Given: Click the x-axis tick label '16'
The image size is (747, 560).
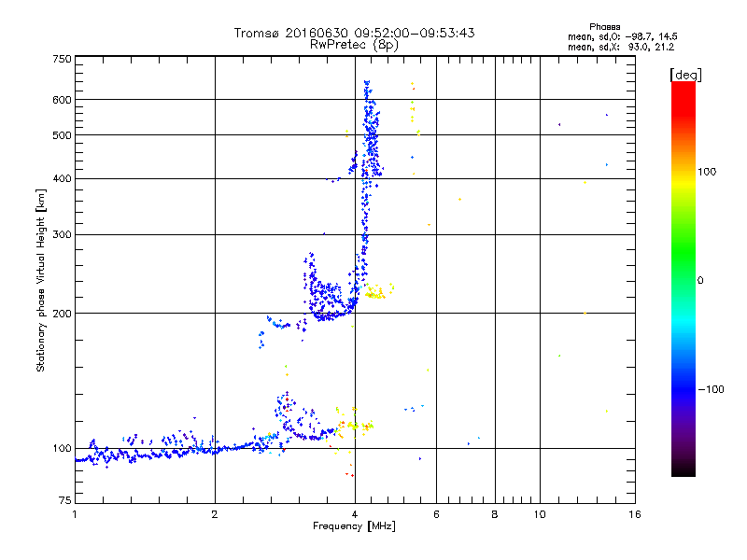Looking at the screenshot, I should click(635, 514).
